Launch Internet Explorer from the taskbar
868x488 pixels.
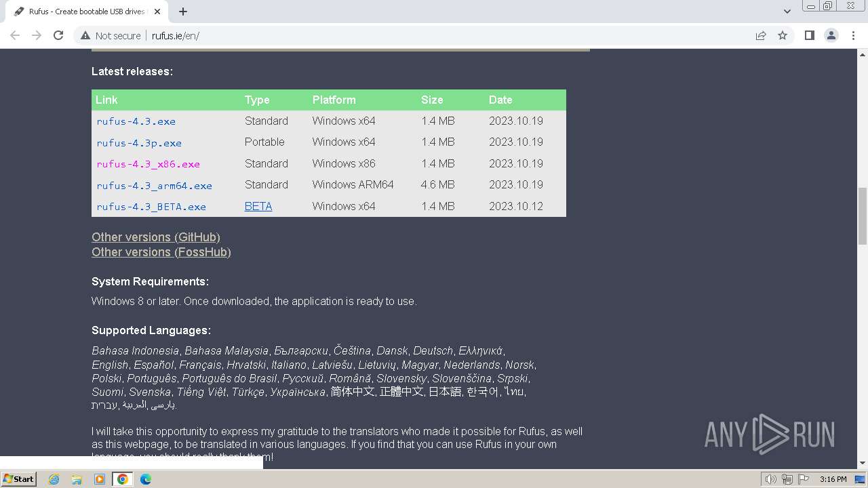[54, 479]
